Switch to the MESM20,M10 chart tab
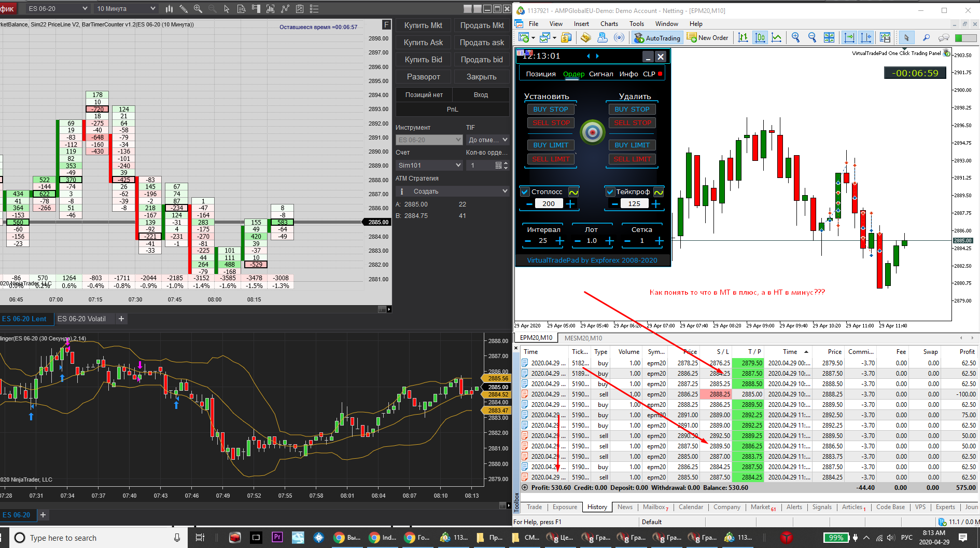 tap(583, 338)
